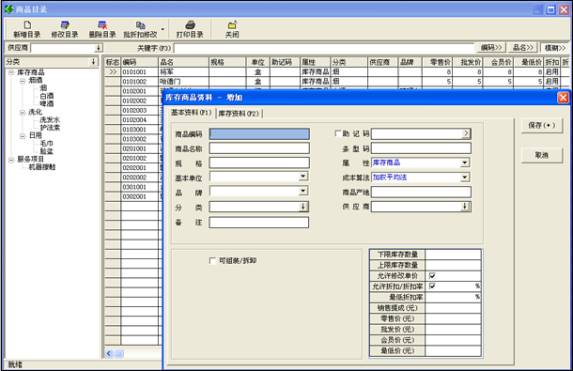
Task: Focus the 规格 input field
Action: click(x=259, y=163)
